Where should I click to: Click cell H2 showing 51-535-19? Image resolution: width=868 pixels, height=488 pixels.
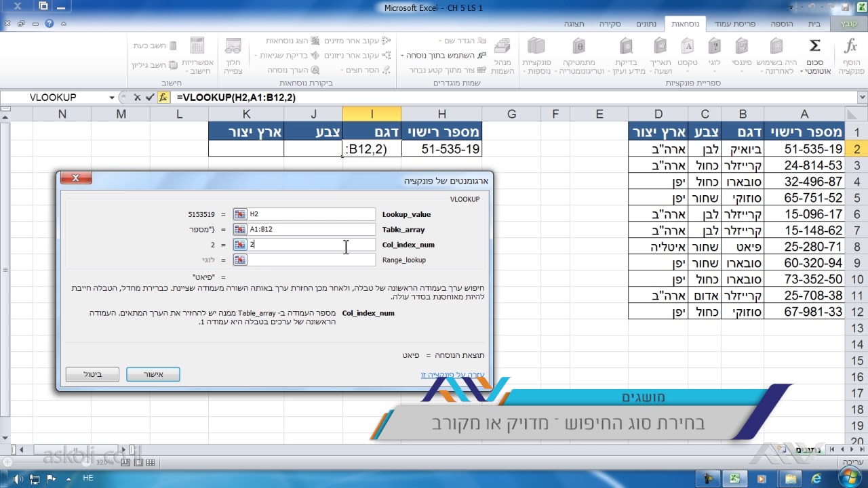pos(441,149)
